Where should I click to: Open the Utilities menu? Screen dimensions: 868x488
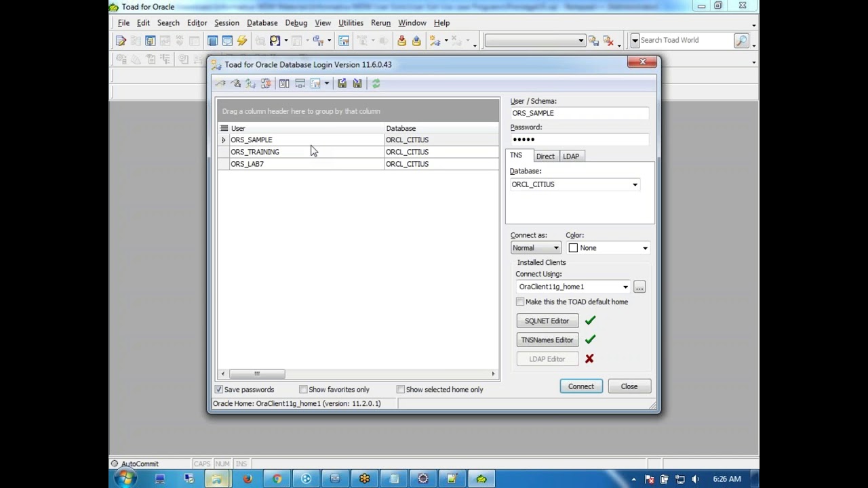click(x=351, y=22)
